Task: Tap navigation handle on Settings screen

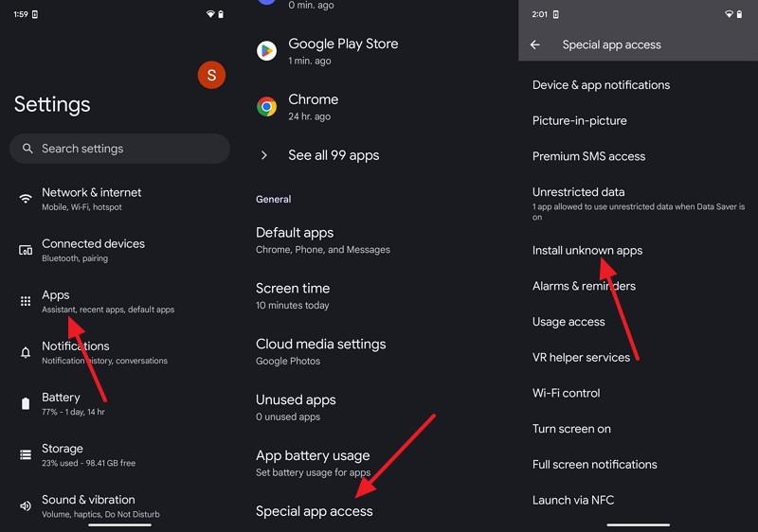Action: coord(120,524)
